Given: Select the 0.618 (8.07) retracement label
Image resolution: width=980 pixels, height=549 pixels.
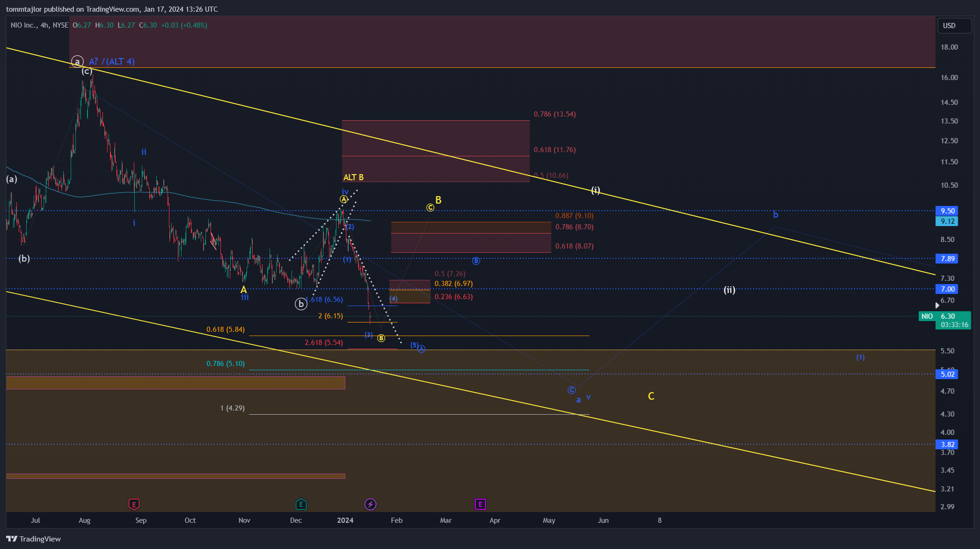Looking at the screenshot, I should pos(574,246).
